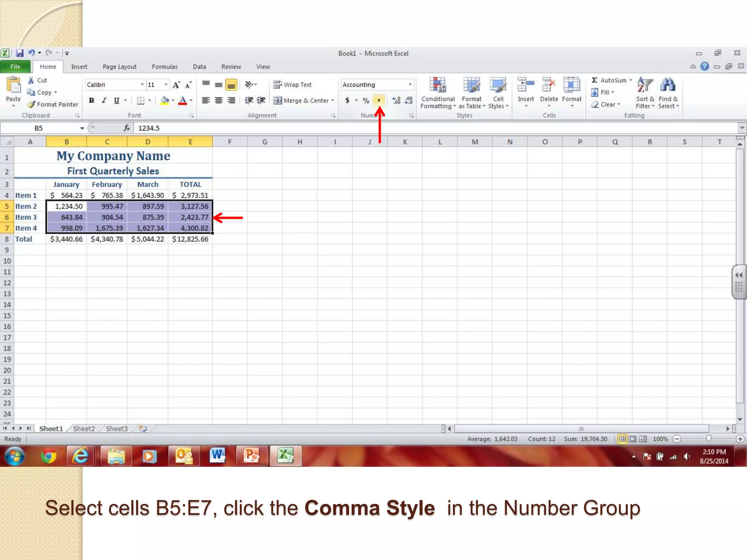Click the Insert Function fx icon
The width and height of the screenshot is (747, 560).
pos(127,128)
